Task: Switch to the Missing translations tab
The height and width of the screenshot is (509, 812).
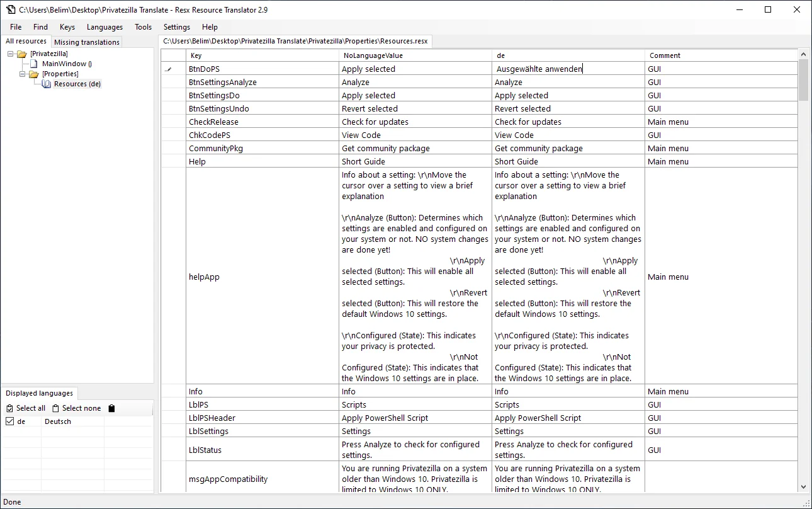Action: pyautogui.click(x=87, y=42)
